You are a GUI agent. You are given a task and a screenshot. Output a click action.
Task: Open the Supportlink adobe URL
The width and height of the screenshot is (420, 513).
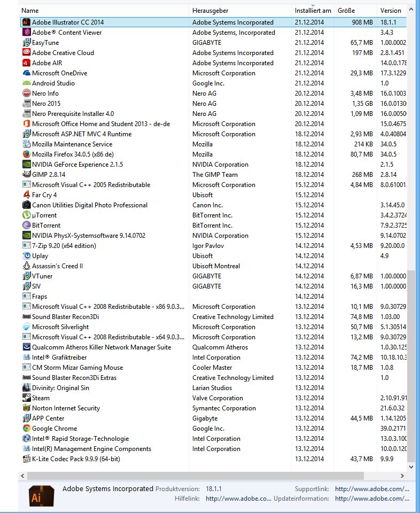coord(372,489)
